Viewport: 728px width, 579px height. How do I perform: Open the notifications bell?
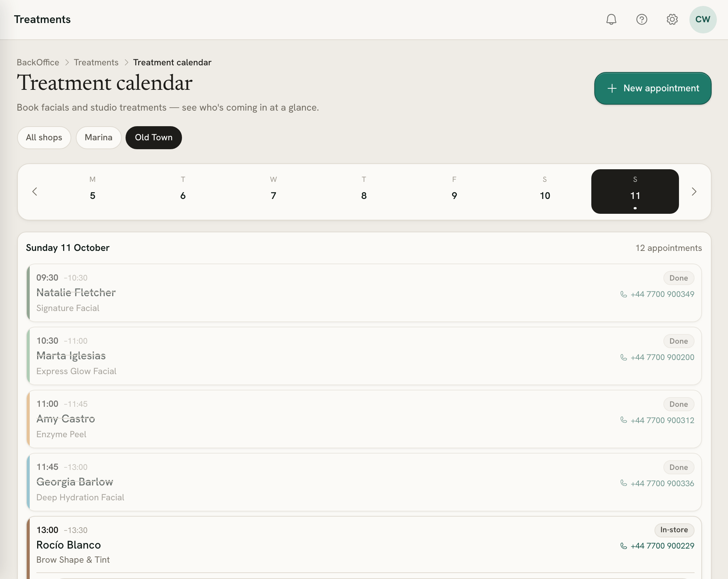pos(611,19)
